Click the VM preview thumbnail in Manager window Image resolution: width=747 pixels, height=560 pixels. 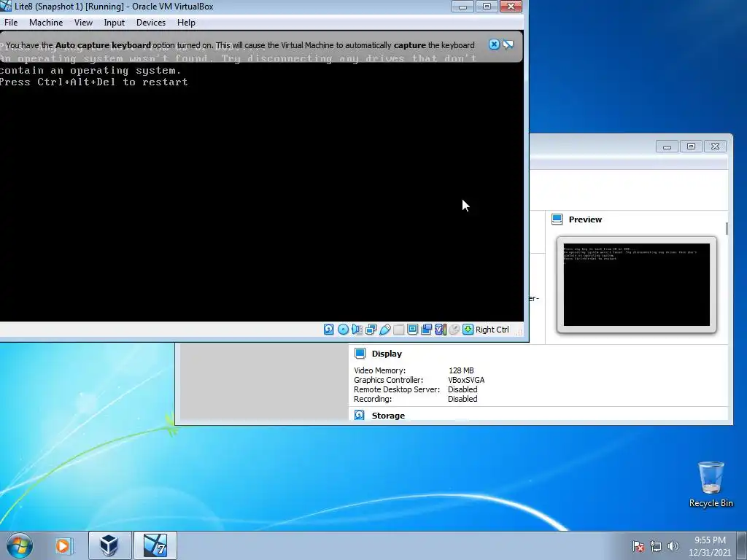(x=636, y=285)
